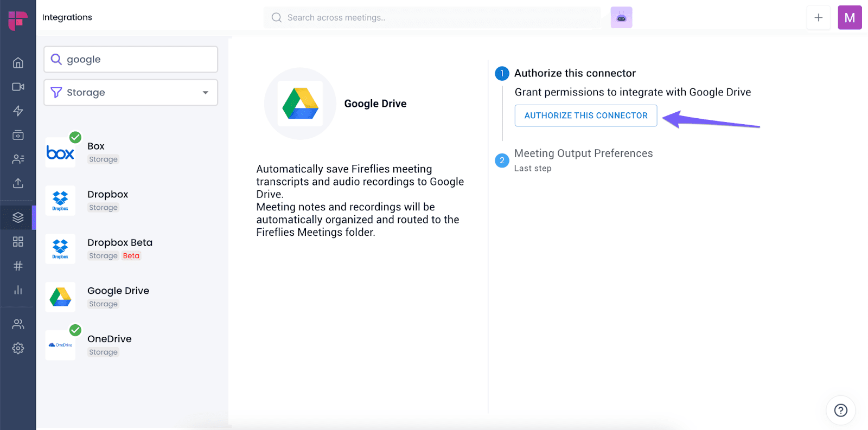Click Authorize This Connector button
Screen dimensions: 868x430
(586, 115)
